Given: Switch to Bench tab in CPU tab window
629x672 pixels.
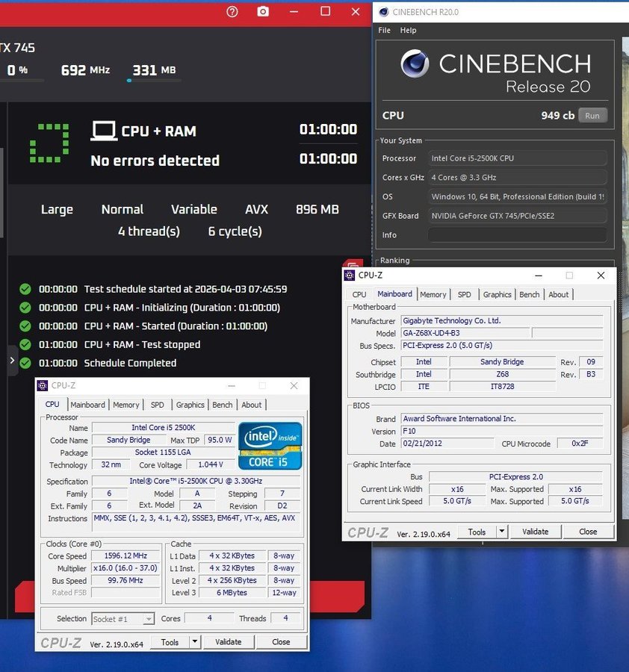Looking at the screenshot, I should pos(222,405).
